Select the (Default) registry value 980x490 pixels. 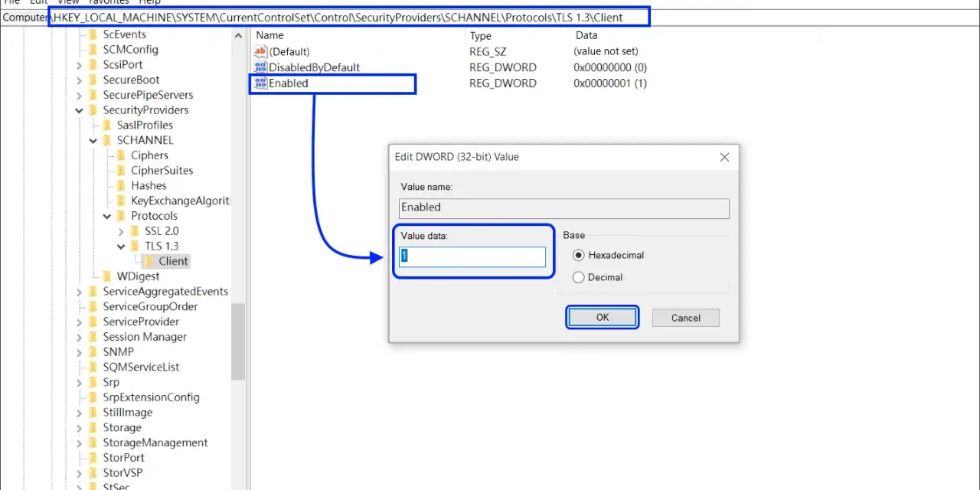click(x=289, y=51)
